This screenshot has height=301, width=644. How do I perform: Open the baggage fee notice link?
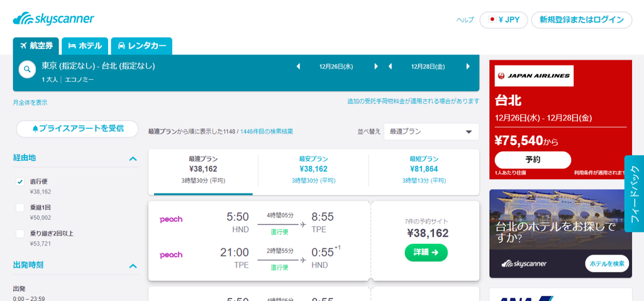coord(413,101)
